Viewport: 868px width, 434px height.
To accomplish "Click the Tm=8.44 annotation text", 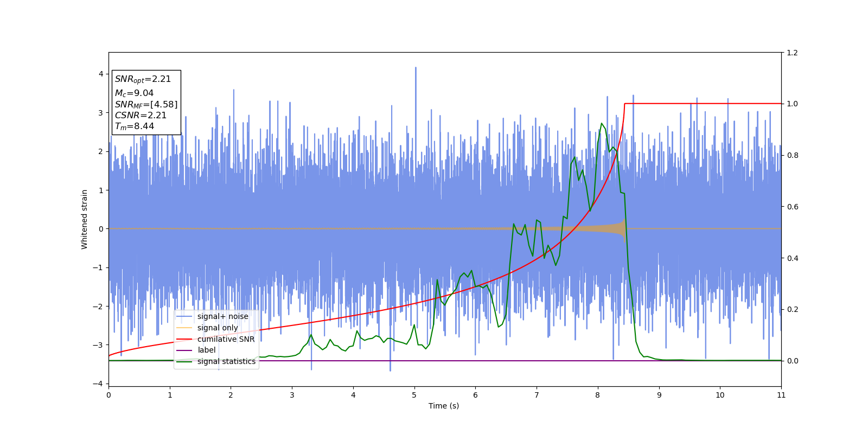I will point(135,126).
